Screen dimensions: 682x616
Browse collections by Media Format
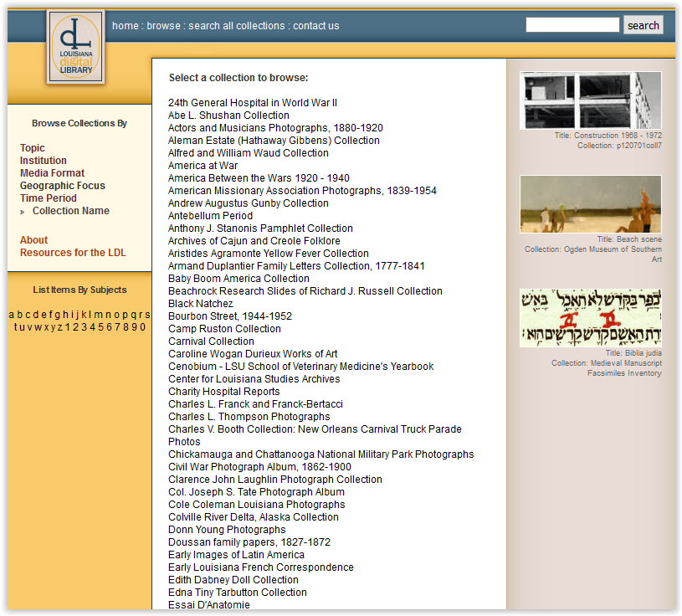(53, 173)
